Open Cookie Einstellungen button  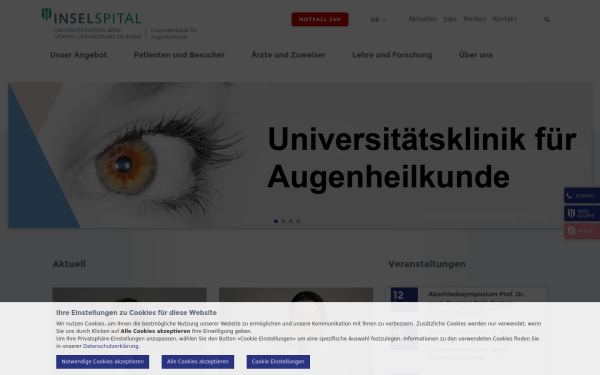(278, 362)
